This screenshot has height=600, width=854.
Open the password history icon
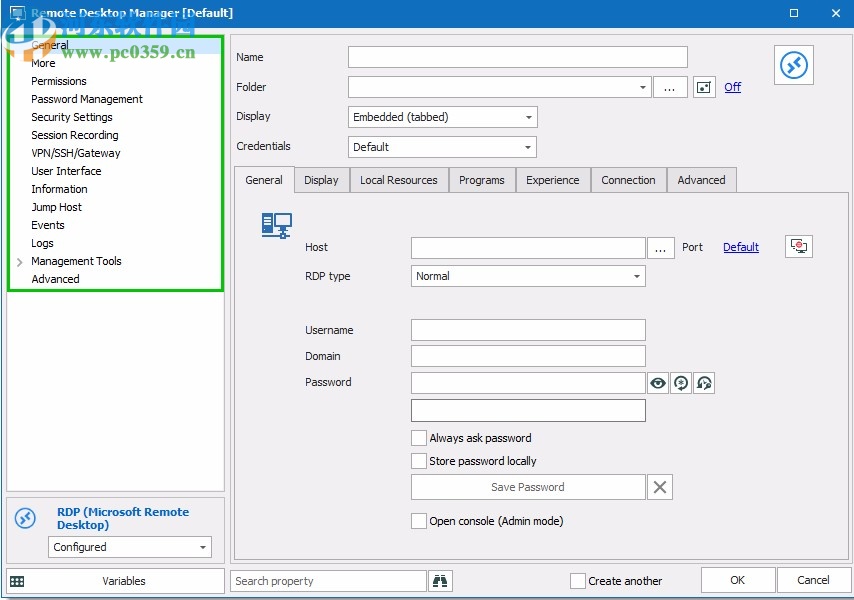(x=703, y=383)
